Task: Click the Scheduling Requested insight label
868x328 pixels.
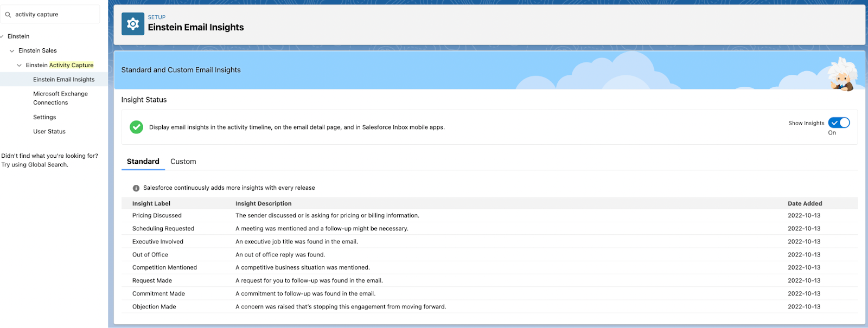Action: [x=163, y=229]
